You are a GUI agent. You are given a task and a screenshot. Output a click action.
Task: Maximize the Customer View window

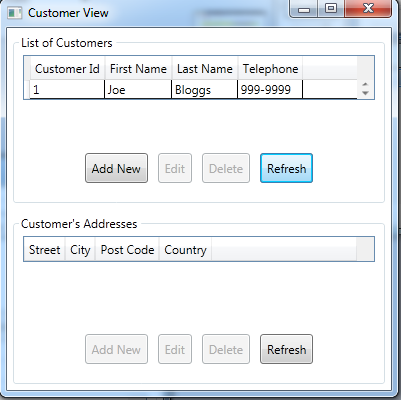click(x=330, y=8)
